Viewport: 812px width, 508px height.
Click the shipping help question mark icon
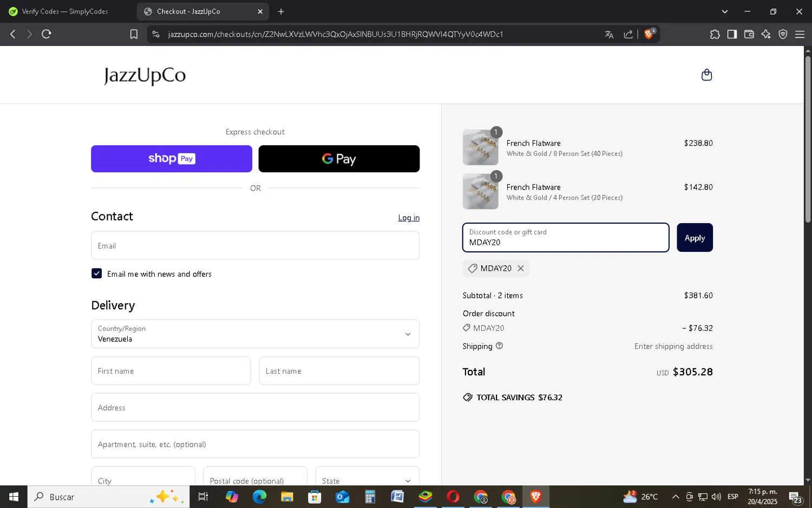tap(499, 346)
